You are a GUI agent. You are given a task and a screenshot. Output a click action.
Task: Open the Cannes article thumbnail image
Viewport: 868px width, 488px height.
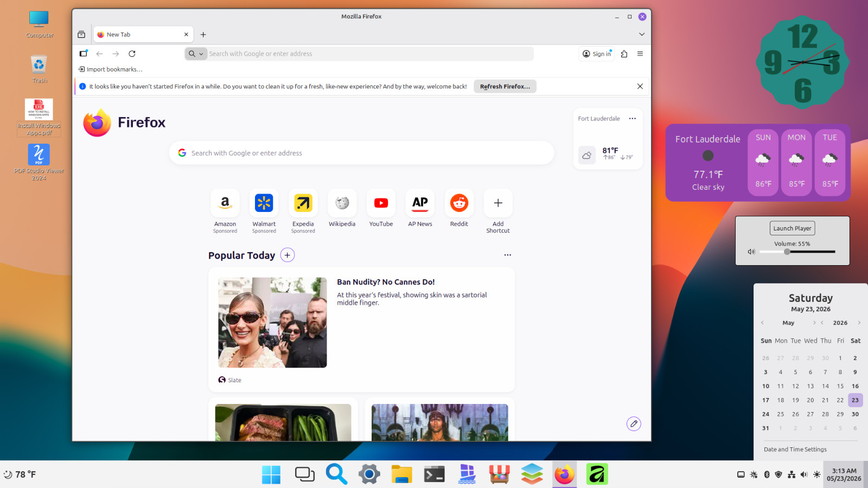(x=272, y=323)
